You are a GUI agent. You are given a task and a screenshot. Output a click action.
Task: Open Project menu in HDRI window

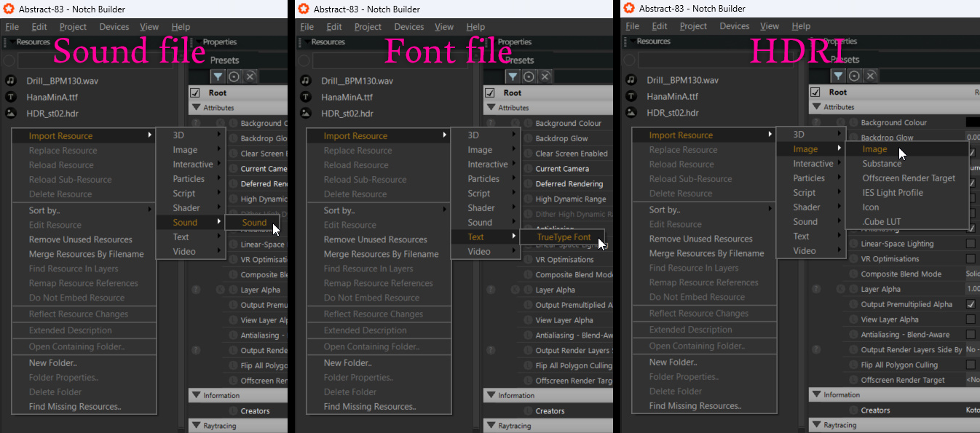(x=693, y=26)
